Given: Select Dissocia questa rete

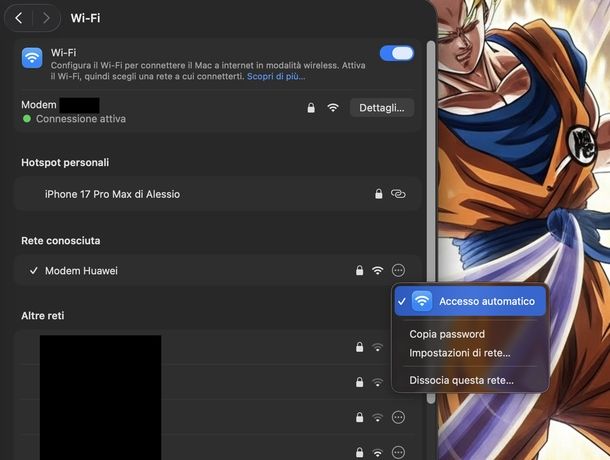Looking at the screenshot, I should tap(461, 380).
